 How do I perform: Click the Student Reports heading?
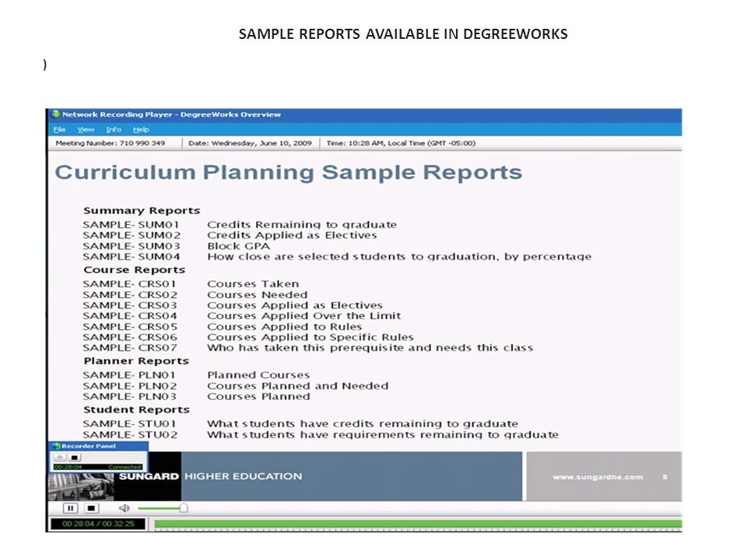(x=136, y=410)
